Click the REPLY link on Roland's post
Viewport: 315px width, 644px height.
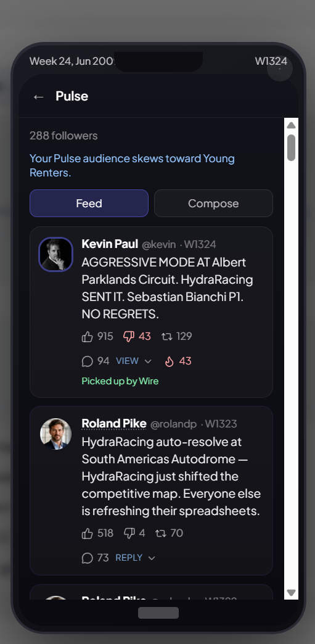coord(129,558)
